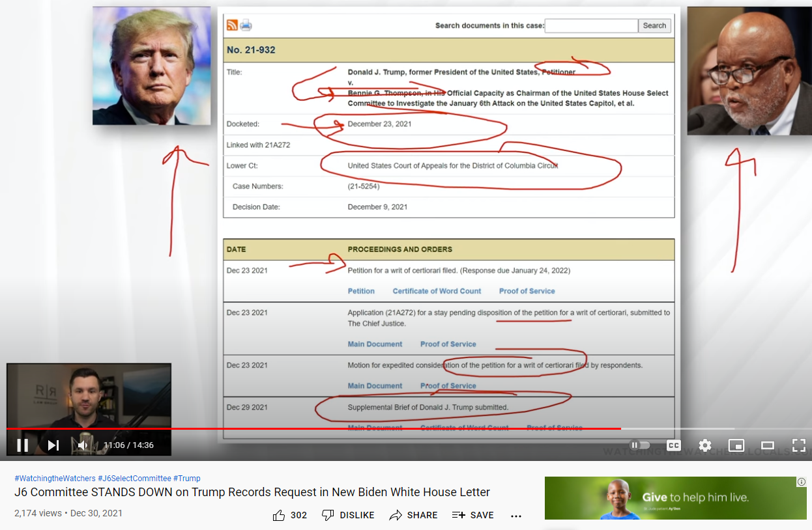
Task: Click the printer icon on docket
Action: pyautogui.click(x=246, y=25)
